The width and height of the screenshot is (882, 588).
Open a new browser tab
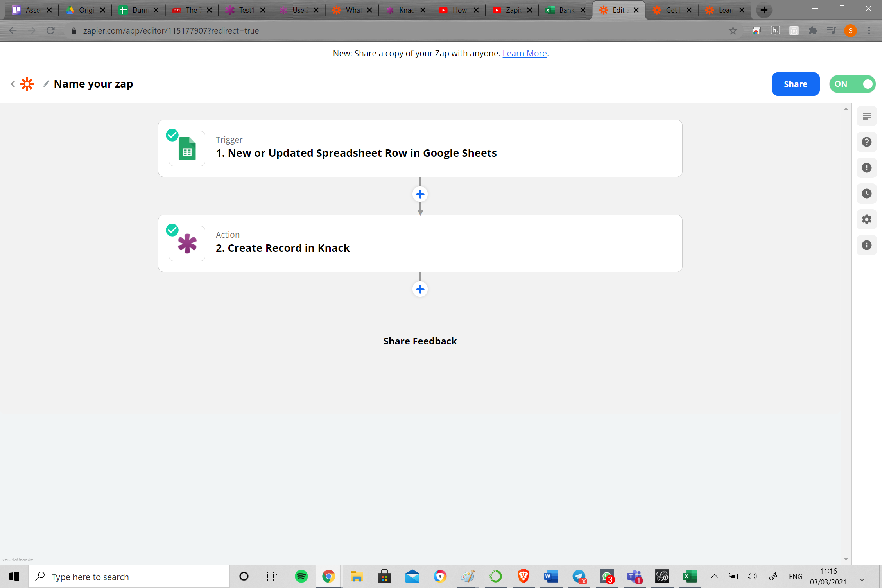[x=764, y=10]
